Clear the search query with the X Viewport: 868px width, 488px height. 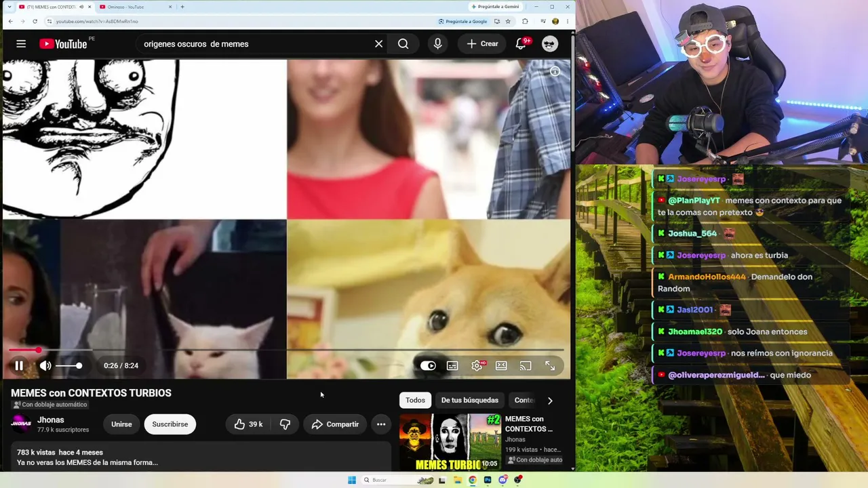point(378,44)
